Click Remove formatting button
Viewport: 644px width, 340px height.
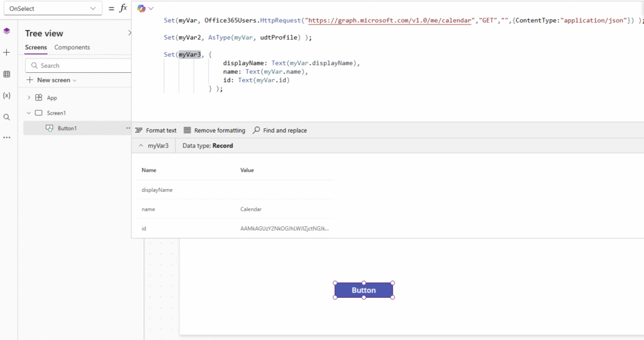point(214,130)
